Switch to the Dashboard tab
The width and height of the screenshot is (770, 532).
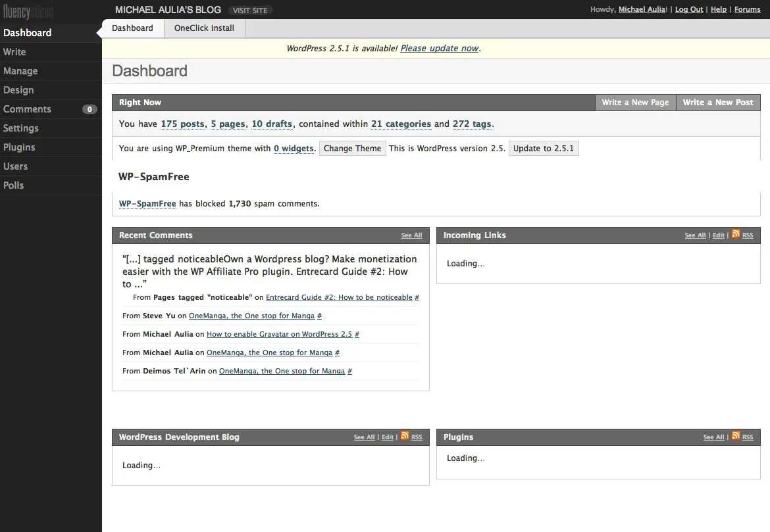(x=132, y=28)
